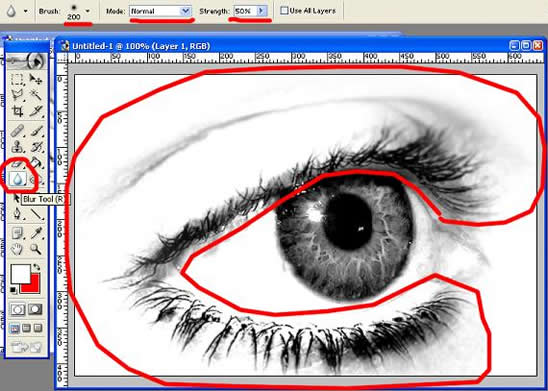
Task: Switch to Standard edit mode
Action: pos(17,309)
